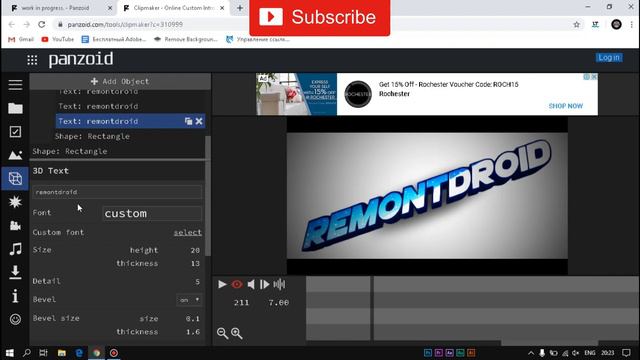Open the checkbox settings panel icon

15,131
